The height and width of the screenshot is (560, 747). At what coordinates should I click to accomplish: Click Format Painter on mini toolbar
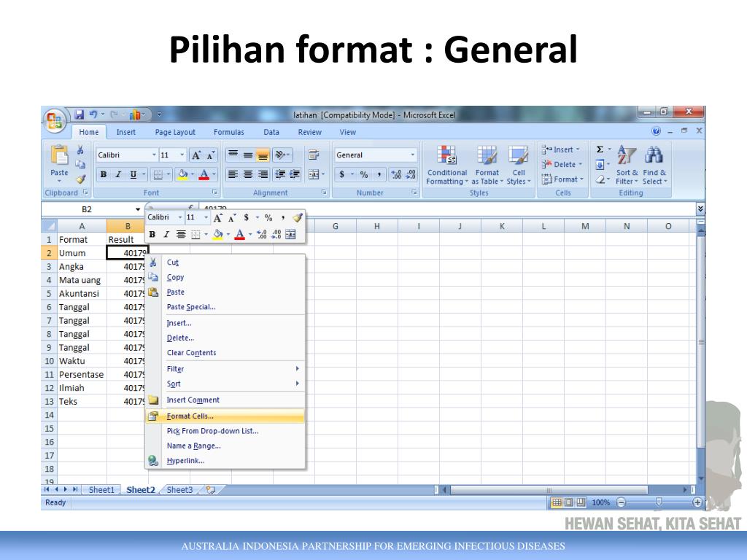(298, 217)
